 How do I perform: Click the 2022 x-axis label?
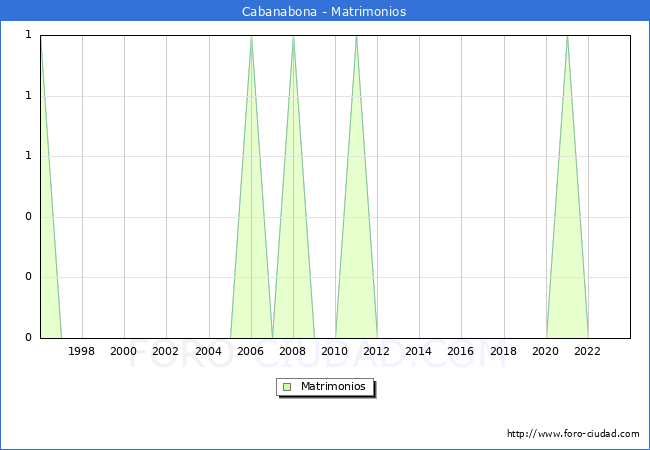(x=588, y=351)
